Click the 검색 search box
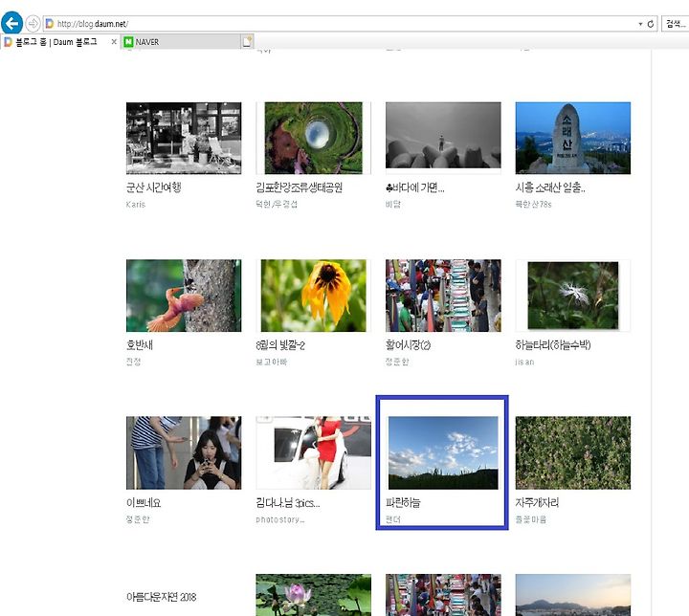 (675, 24)
